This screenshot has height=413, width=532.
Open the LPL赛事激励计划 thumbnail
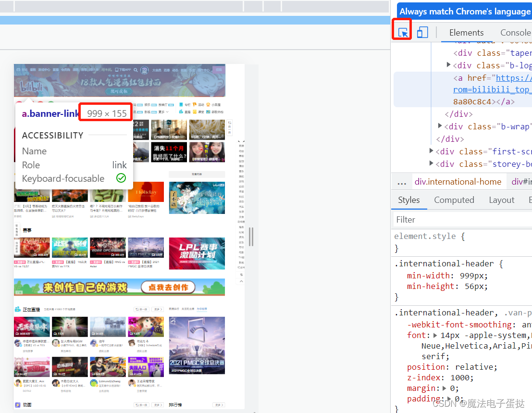(197, 253)
